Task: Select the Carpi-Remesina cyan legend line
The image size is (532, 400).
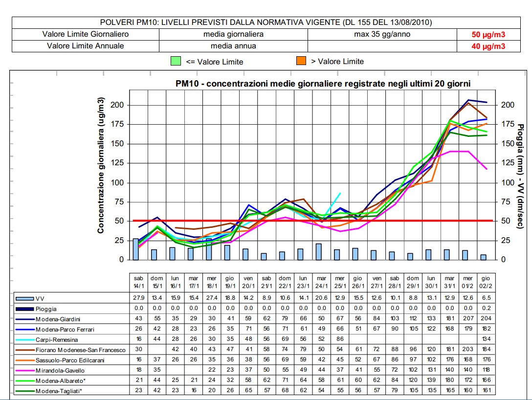Action: (25, 339)
